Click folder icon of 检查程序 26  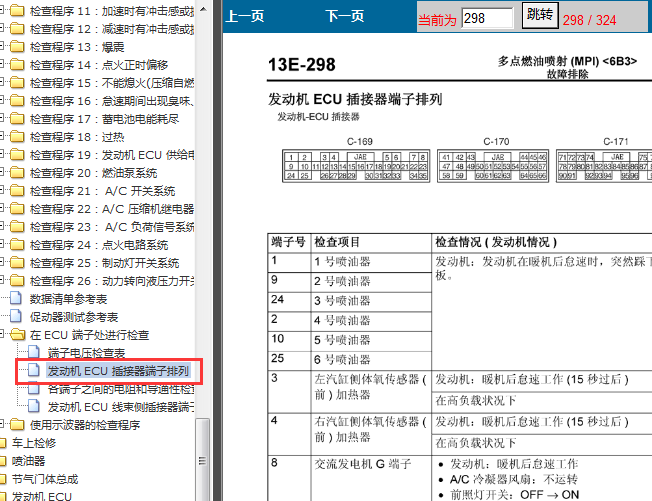coord(17,281)
